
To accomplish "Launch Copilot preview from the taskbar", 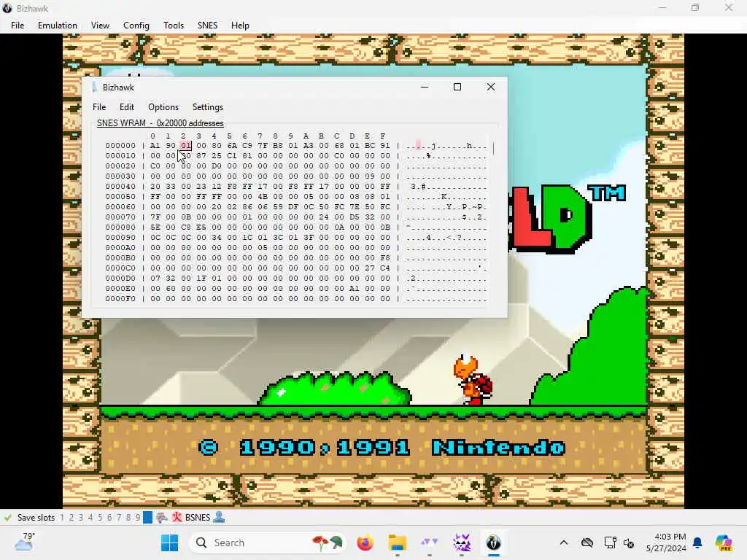I will pos(724,542).
